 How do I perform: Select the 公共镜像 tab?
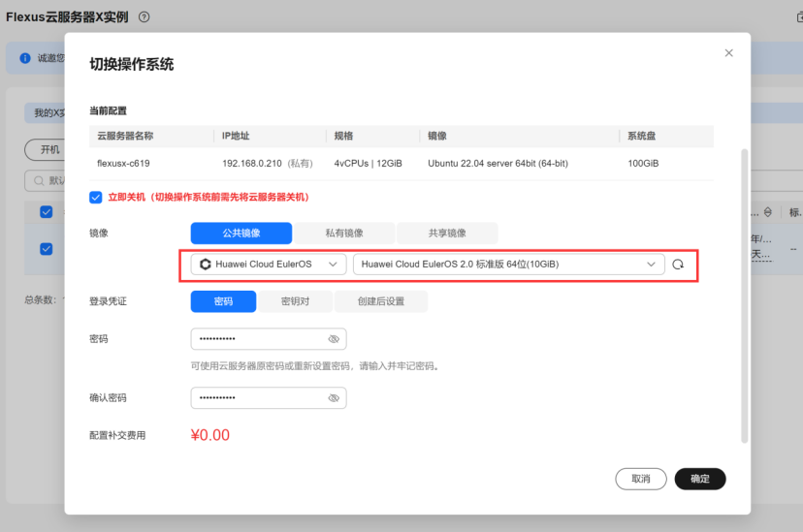pos(241,234)
